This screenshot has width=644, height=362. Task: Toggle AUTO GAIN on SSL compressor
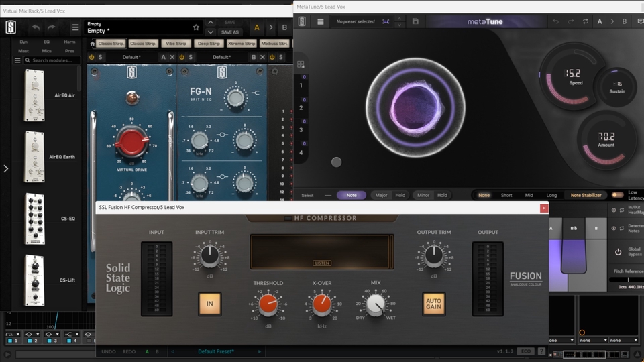click(x=434, y=304)
